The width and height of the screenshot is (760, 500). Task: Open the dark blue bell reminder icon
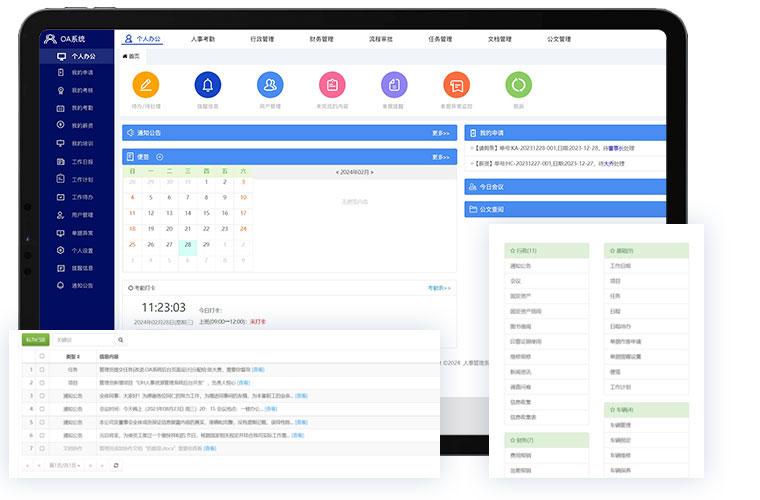click(207, 84)
